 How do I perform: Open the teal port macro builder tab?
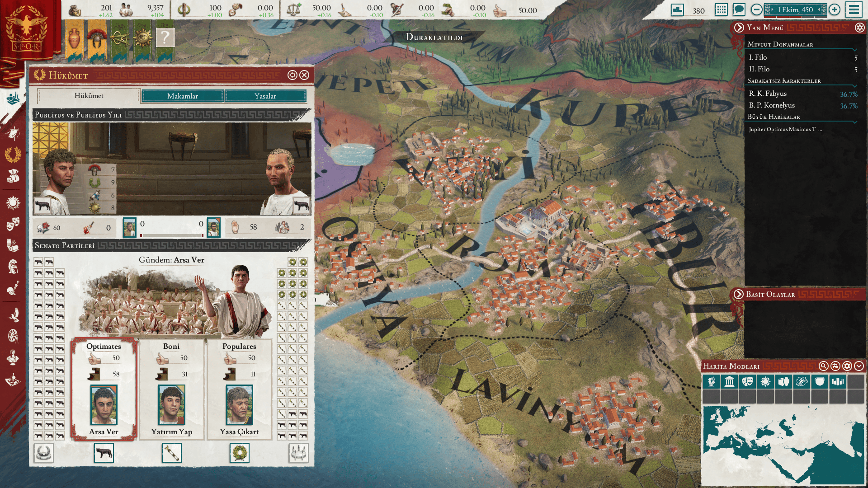pos(13,98)
